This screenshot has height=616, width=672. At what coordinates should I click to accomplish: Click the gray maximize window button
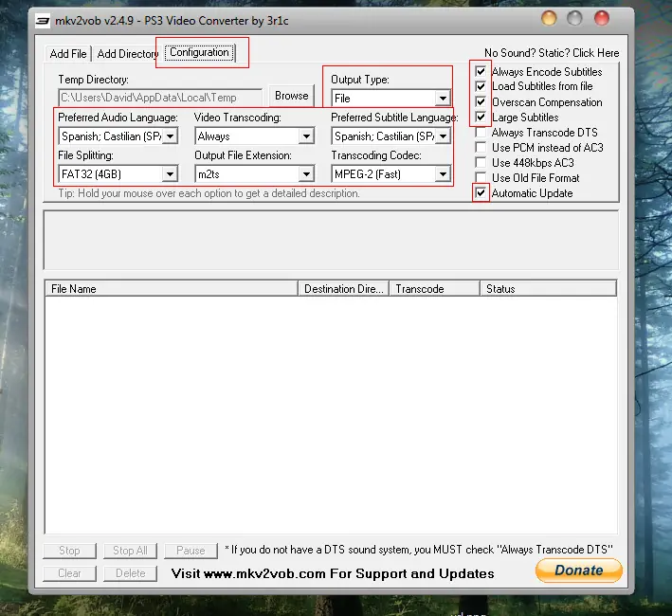click(574, 18)
